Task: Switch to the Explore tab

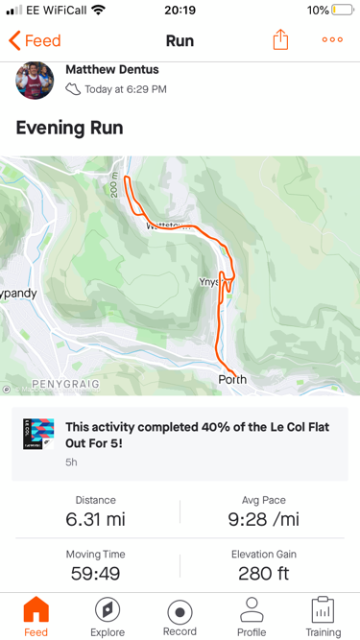Action: [107, 617]
